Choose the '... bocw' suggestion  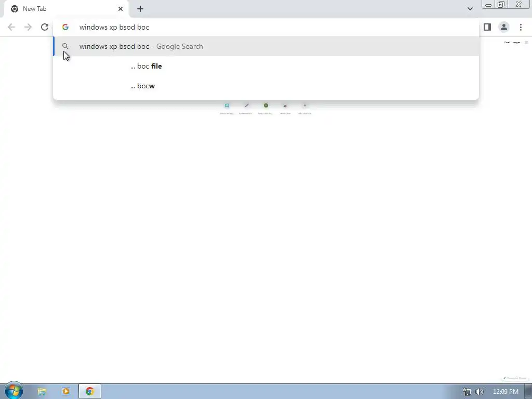[266, 86]
